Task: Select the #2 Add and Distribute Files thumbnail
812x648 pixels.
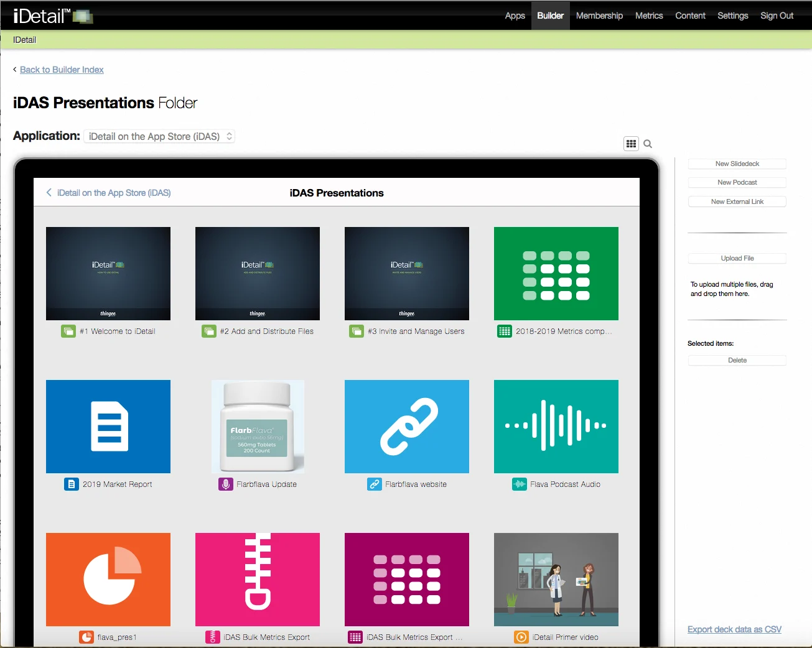Action: pyautogui.click(x=258, y=274)
